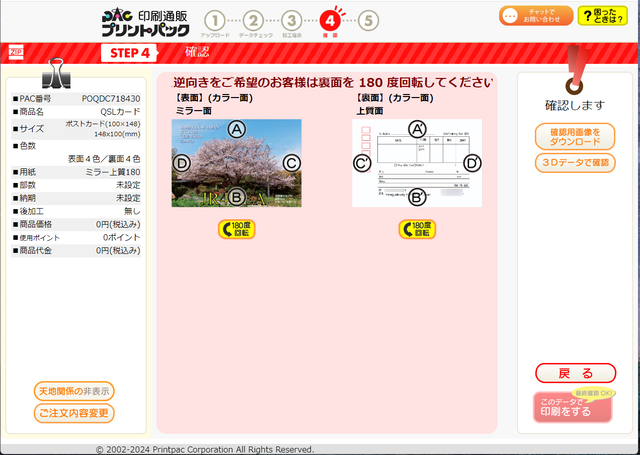Rotate back high-quality side 180 degrees
The height and width of the screenshot is (455, 640).
417,229
